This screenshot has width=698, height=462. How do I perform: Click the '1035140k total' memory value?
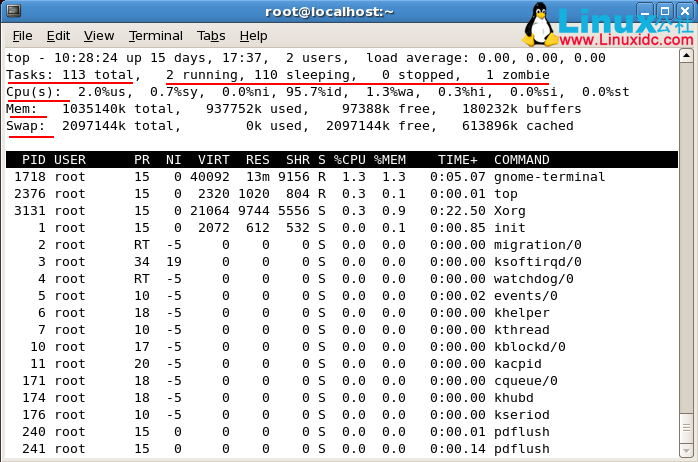point(118,109)
